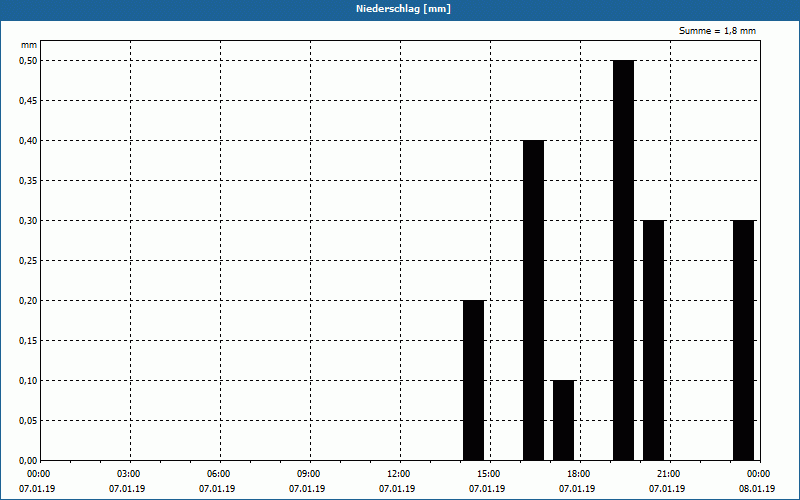Click the 0,20 mm bar before 15:00

click(x=473, y=381)
